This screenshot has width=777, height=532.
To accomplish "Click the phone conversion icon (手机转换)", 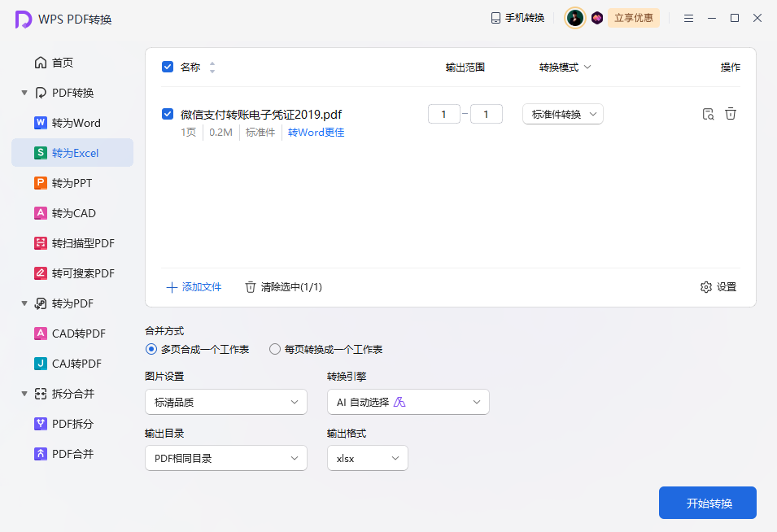I will click(495, 18).
